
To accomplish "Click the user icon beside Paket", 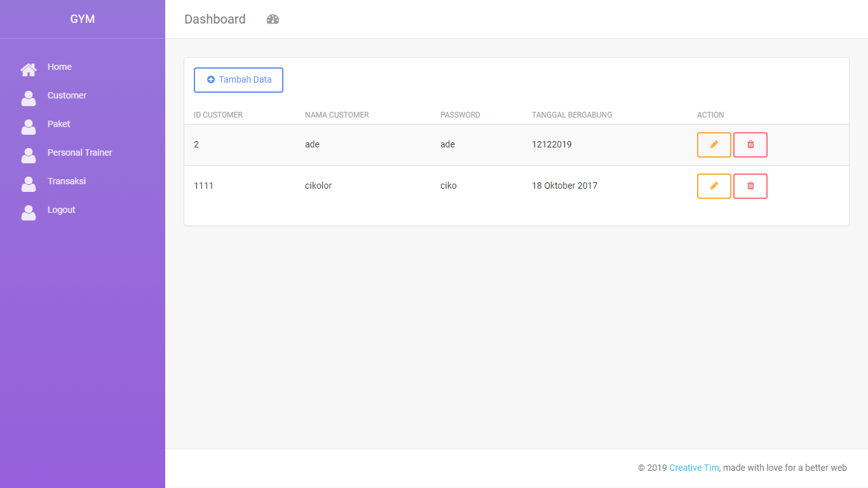I will (29, 126).
